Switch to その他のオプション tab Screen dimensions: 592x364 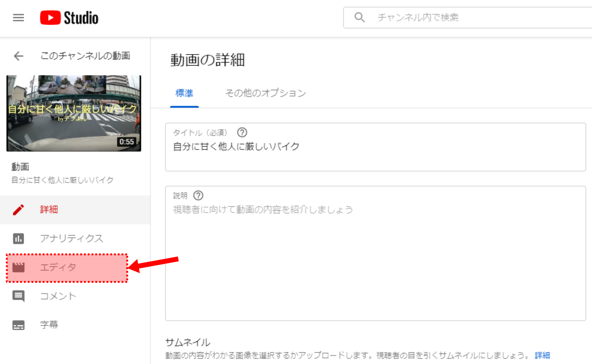pyautogui.click(x=265, y=93)
